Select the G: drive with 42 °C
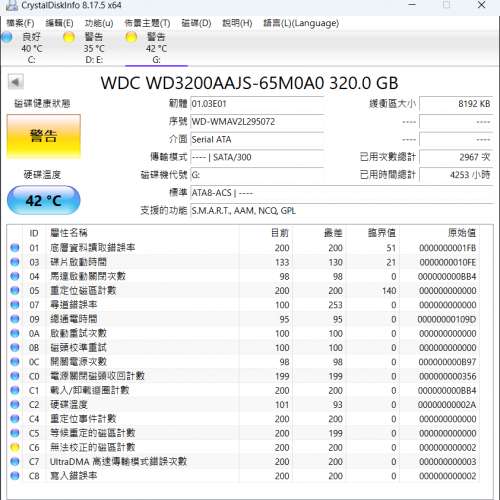The height and width of the screenshot is (500, 500). tap(156, 48)
